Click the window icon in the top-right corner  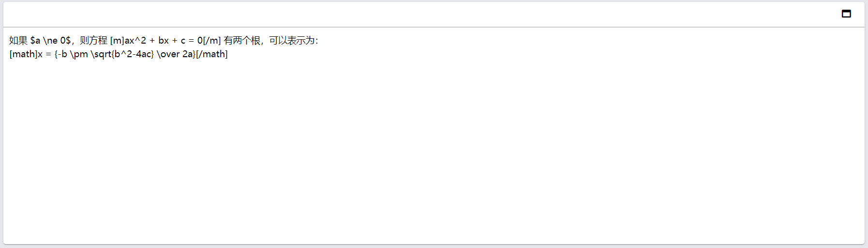(846, 14)
